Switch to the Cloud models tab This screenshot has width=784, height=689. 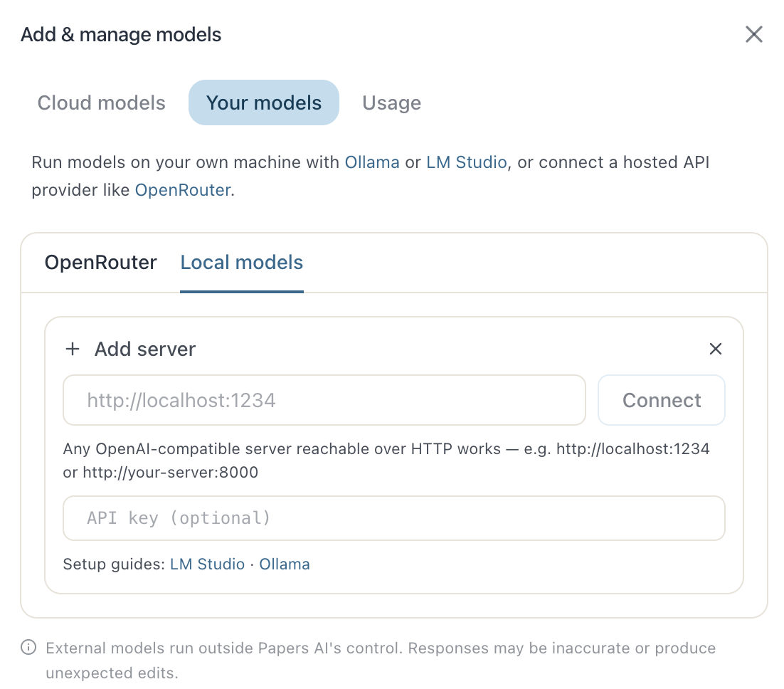102,102
